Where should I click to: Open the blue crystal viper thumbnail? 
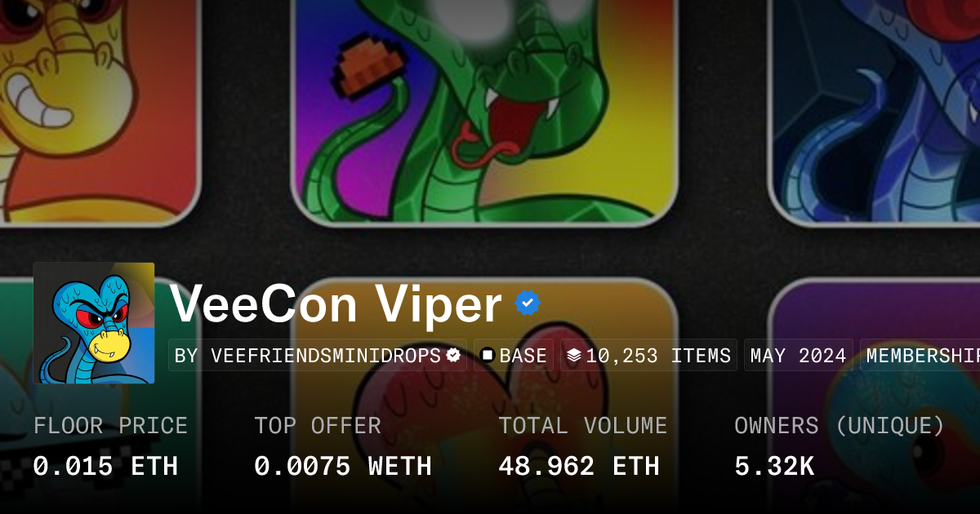[x=875, y=110]
